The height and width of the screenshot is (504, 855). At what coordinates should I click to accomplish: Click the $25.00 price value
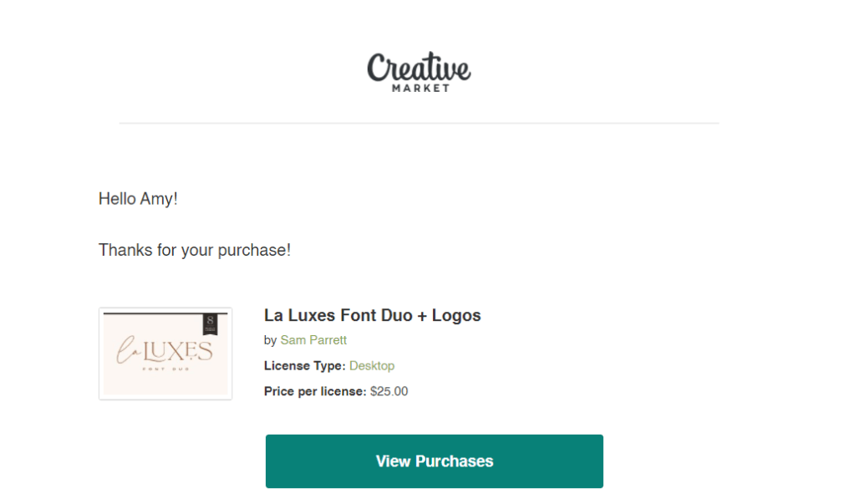click(x=389, y=391)
